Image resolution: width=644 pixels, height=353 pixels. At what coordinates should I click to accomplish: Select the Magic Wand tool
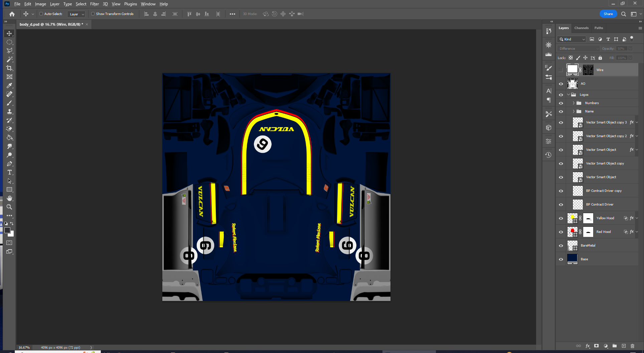click(x=9, y=59)
